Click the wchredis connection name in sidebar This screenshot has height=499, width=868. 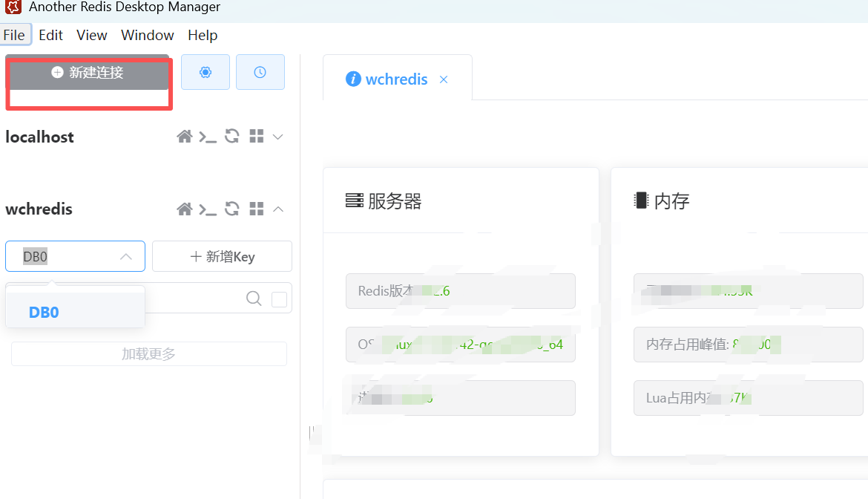pos(39,209)
